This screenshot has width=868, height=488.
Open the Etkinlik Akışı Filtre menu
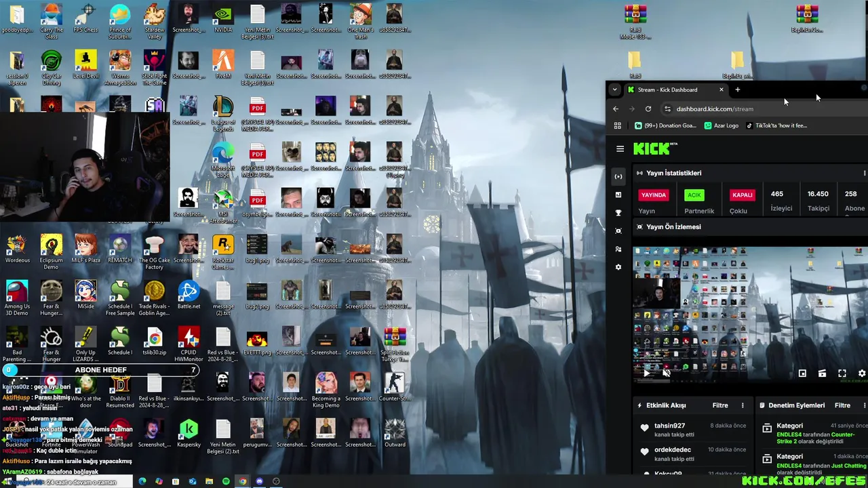(720, 405)
